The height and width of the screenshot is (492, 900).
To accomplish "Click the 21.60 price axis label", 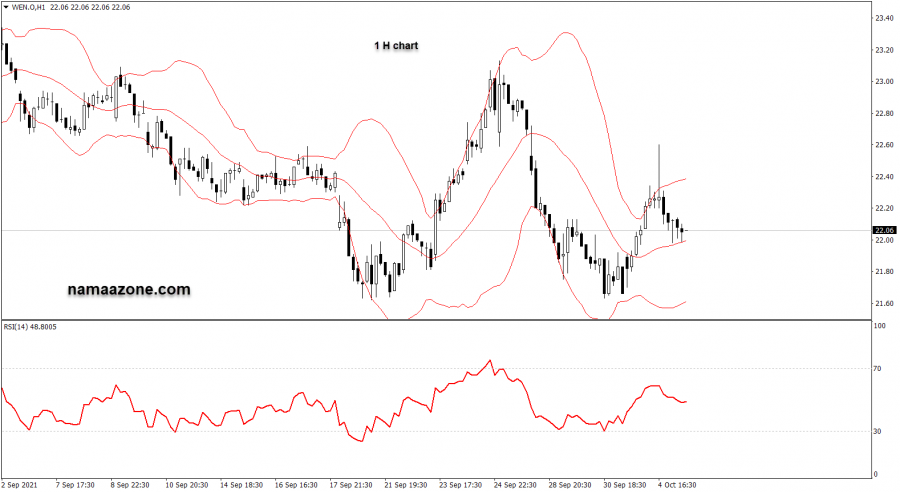I will tap(884, 303).
